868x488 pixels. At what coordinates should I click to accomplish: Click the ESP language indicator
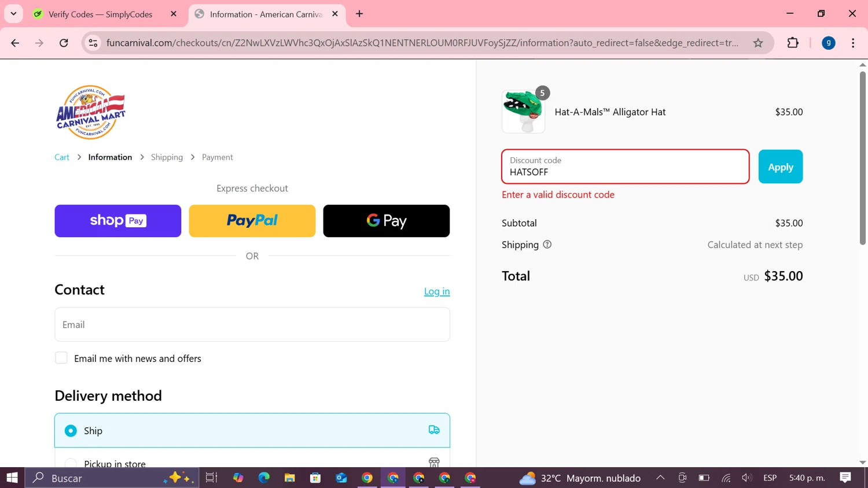pyautogui.click(x=770, y=478)
